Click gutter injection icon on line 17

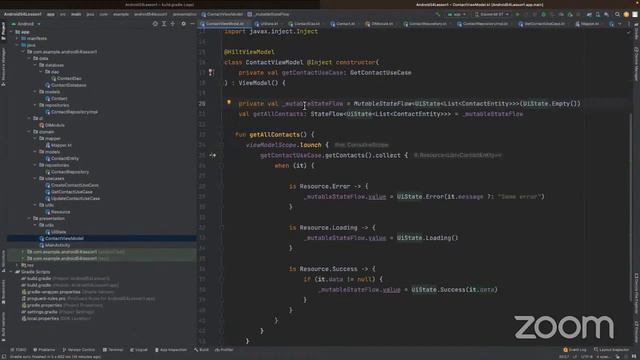click(x=211, y=73)
